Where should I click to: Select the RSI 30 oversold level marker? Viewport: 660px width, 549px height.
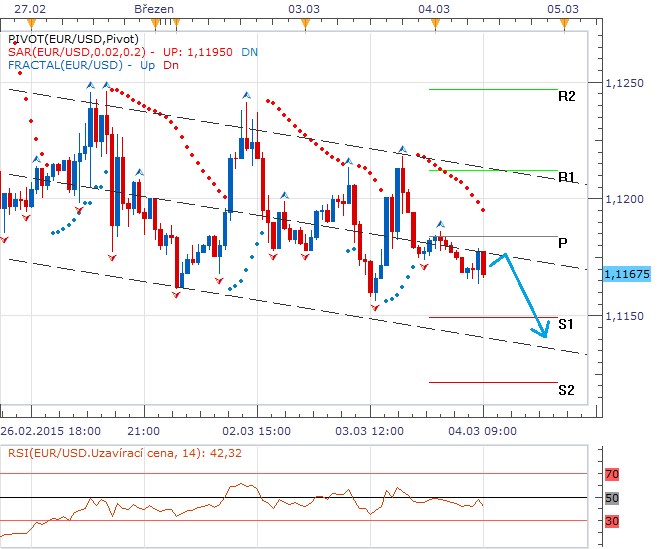(x=613, y=520)
